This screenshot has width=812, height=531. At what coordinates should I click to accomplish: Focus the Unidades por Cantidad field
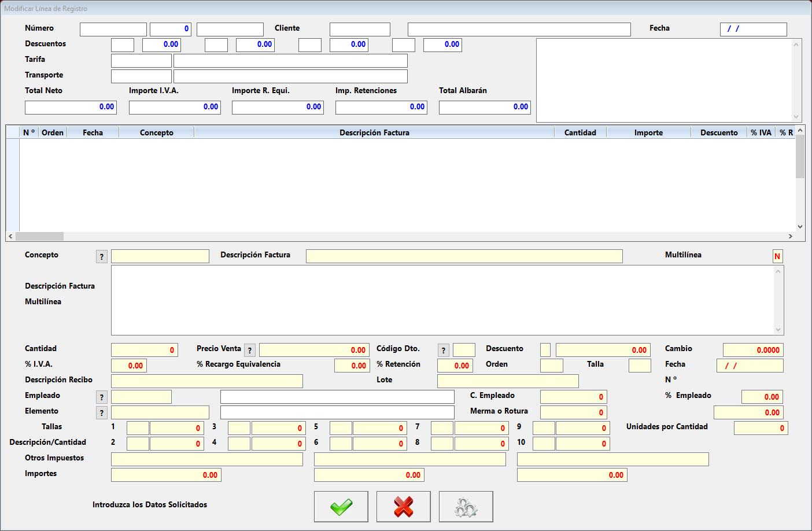click(x=761, y=428)
